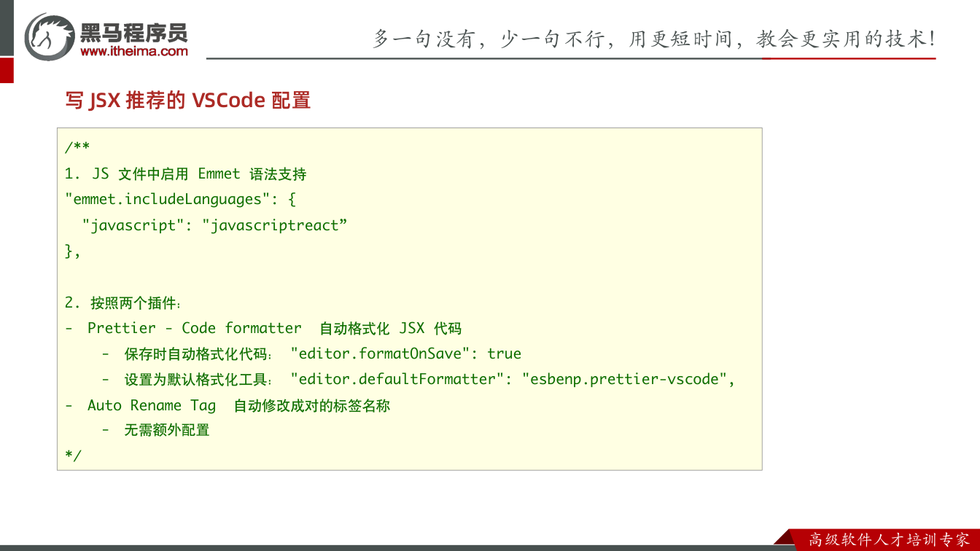Image resolution: width=980 pixels, height=551 pixels.
Task: Click the opening /** comment marker
Action: 77,148
